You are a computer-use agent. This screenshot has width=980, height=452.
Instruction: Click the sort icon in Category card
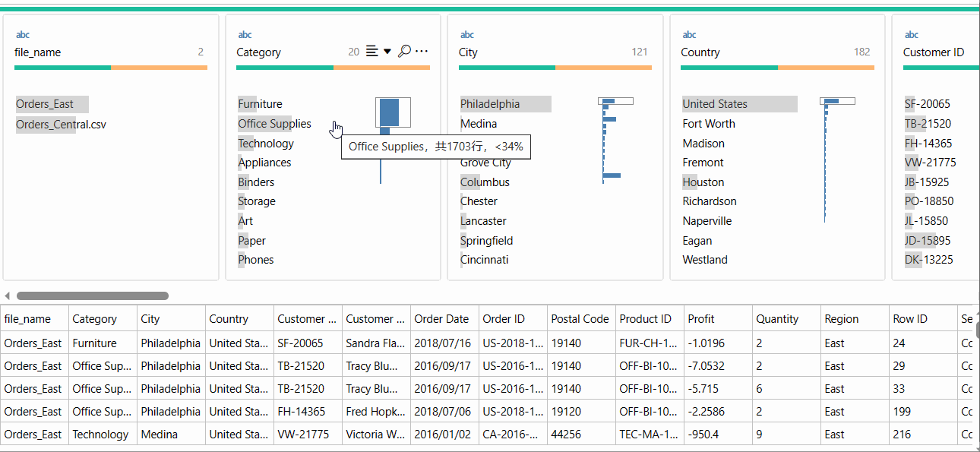tap(371, 51)
